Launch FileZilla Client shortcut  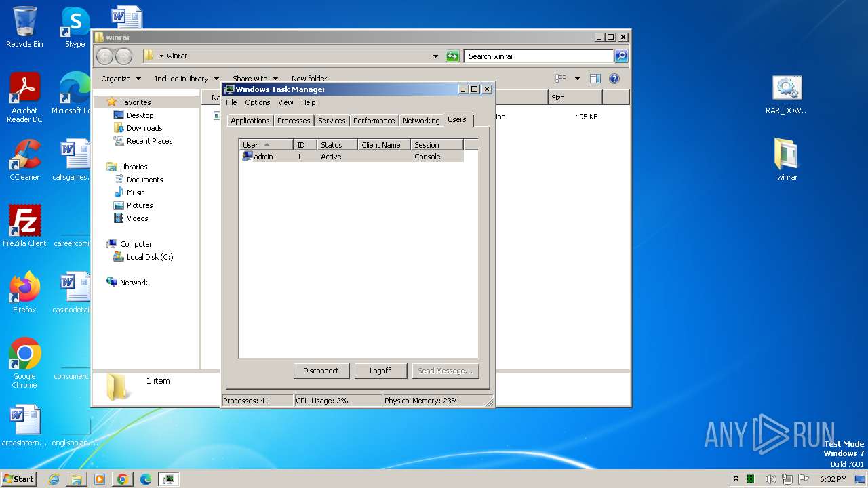pyautogui.click(x=24, y=226)
